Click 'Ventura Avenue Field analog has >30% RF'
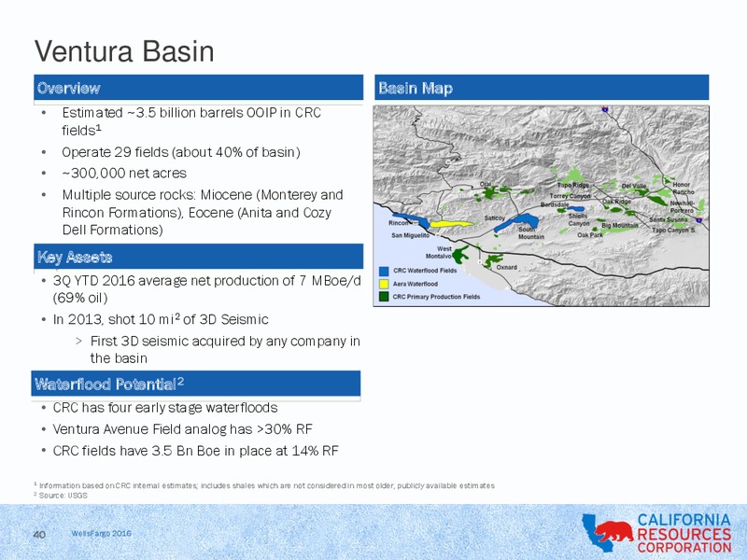 182,429
